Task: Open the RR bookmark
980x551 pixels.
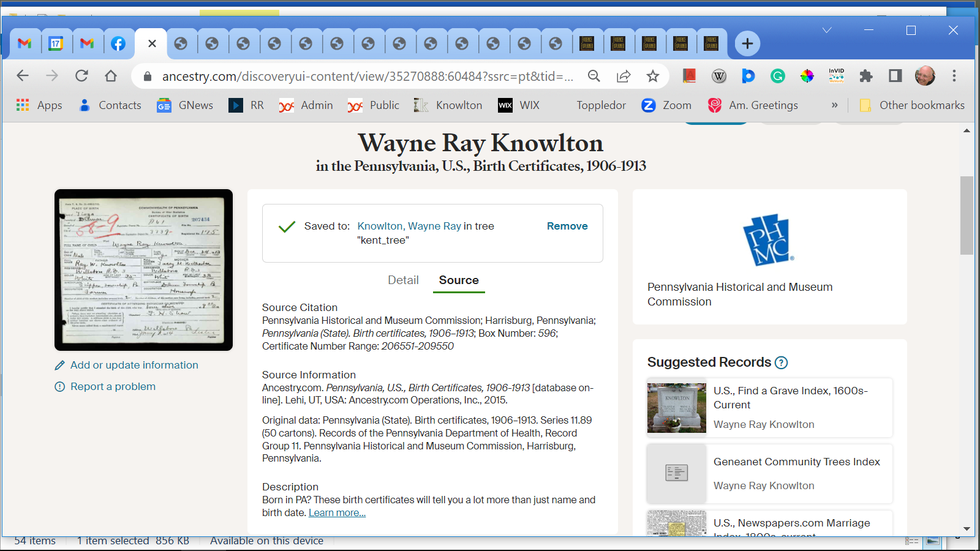Action: click(246, 105)
